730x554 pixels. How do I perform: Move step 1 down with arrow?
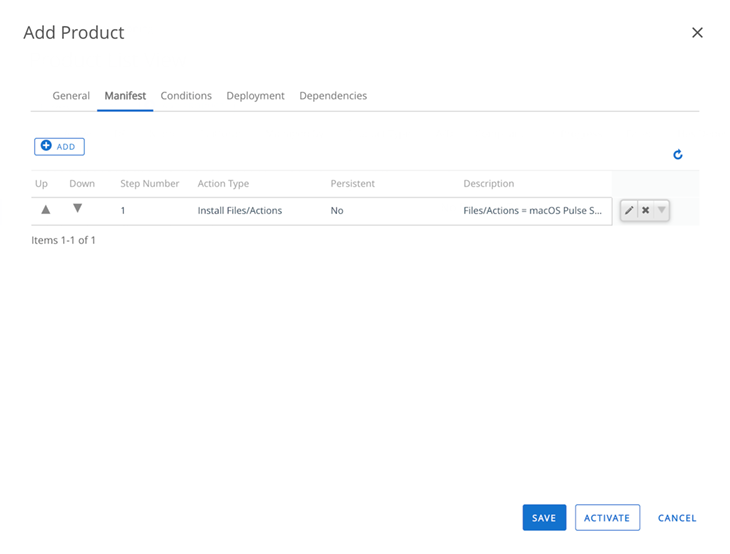pos(77,209)
